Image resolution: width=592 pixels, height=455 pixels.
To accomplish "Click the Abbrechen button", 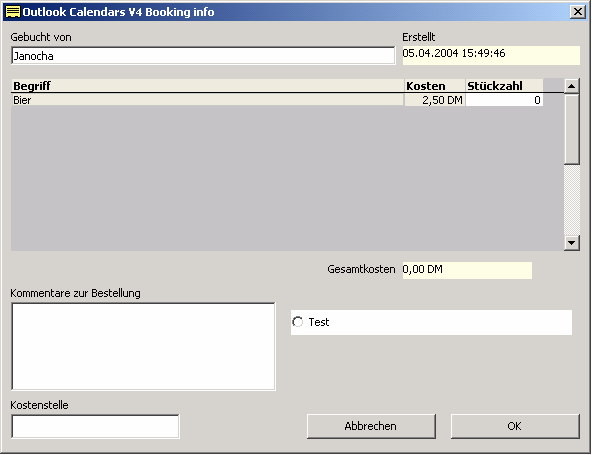I will coord(371,426).
